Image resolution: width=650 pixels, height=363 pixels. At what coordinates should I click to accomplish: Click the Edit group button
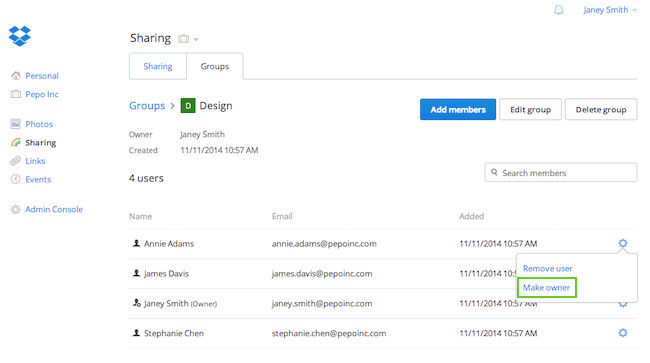tap(530, 109)
